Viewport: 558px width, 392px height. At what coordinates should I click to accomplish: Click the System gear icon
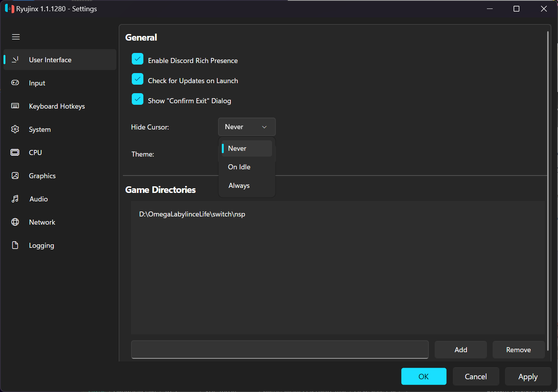(x=15, y=129)
